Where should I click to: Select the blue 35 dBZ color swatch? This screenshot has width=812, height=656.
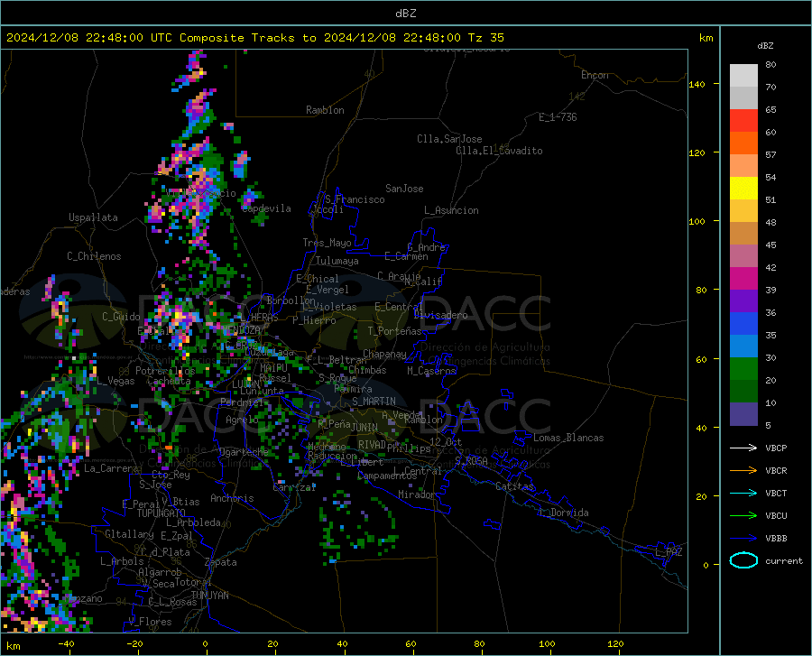click(743, 324)
